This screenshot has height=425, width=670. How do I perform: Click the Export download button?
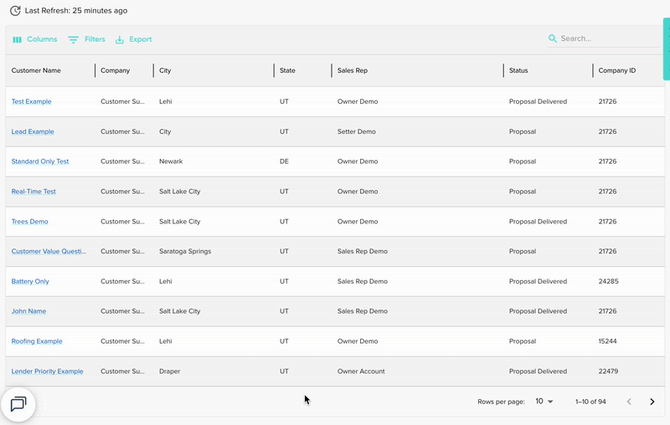coord(133,39)
